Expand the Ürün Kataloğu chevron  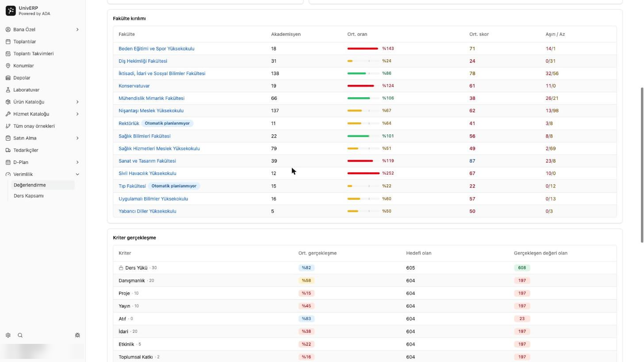pyautogui.click(x=77, y=102)
